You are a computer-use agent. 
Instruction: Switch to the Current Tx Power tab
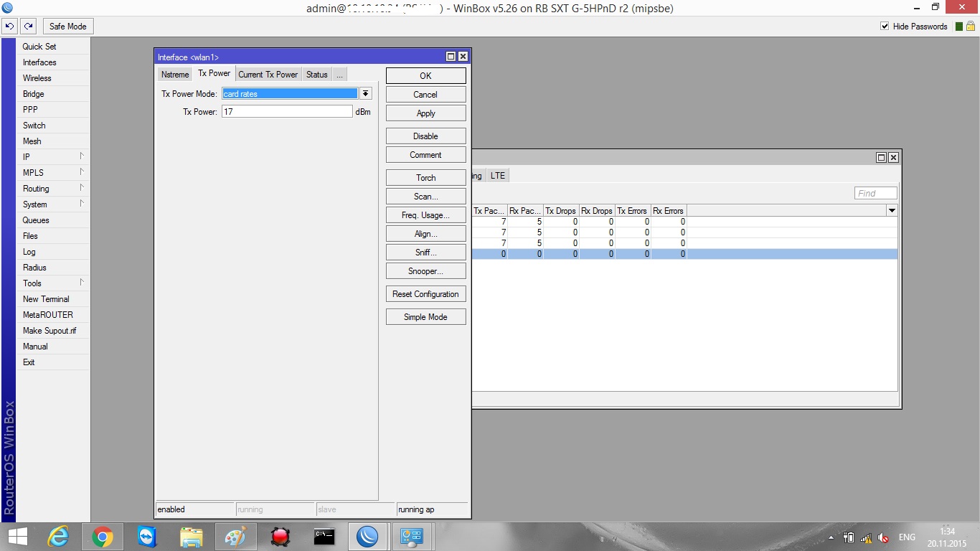point(268,75)
